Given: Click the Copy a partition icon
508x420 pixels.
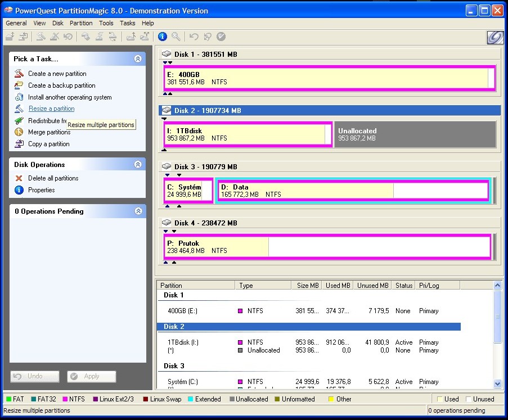Looking at the screenshot, I should pyautogui.click(x=19, y=144).
